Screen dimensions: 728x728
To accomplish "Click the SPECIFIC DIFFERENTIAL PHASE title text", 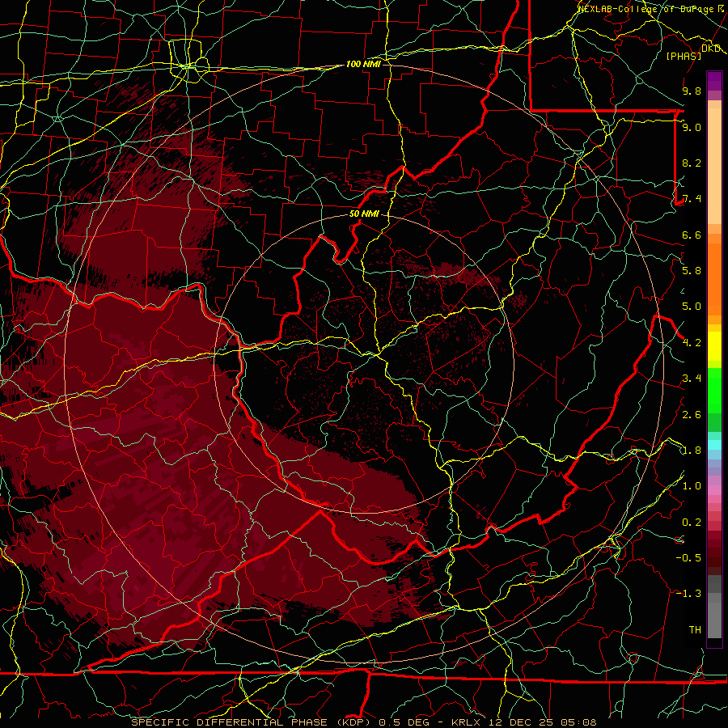I will (230, 722).
